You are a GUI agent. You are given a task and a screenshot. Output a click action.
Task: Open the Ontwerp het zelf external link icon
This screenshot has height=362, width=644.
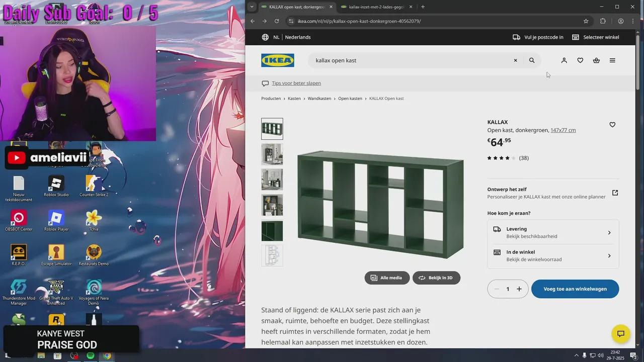pyautogui.click(x=615, y=193)
